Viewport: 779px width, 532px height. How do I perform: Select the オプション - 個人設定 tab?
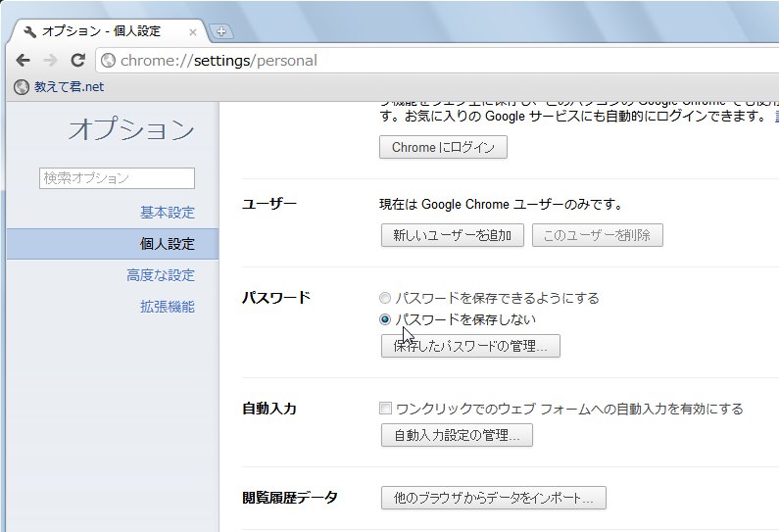(107, 31)
